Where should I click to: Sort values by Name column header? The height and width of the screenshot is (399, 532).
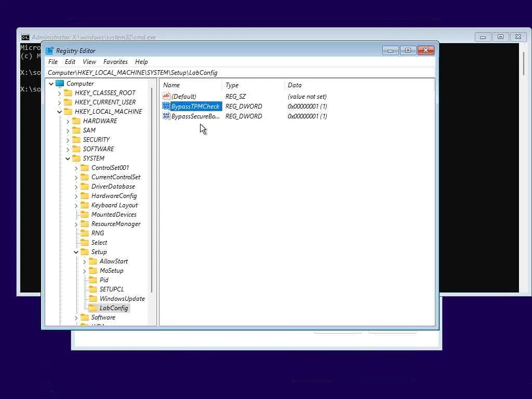tap(191, 85)
